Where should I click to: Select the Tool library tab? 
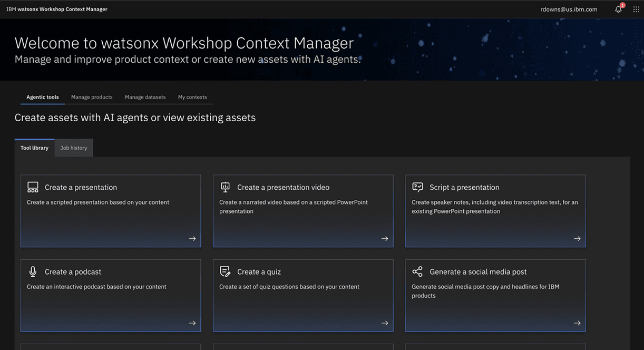(34, 148)
